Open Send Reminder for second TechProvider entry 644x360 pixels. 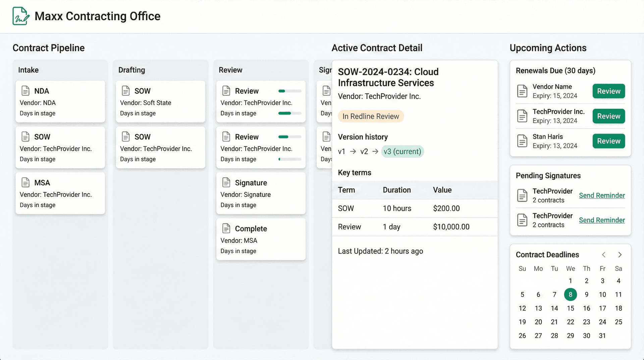602,220
